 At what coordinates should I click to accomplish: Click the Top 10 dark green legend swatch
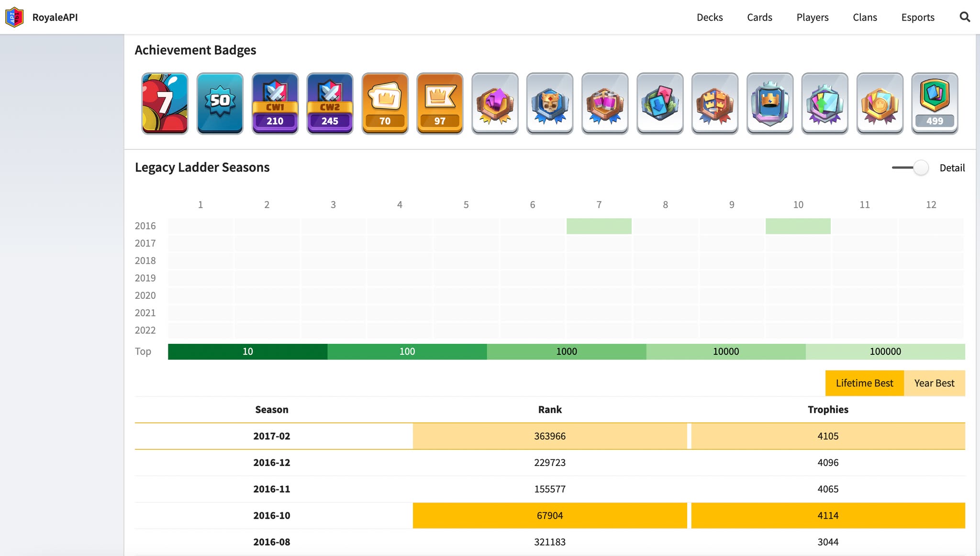coord(248,352)
